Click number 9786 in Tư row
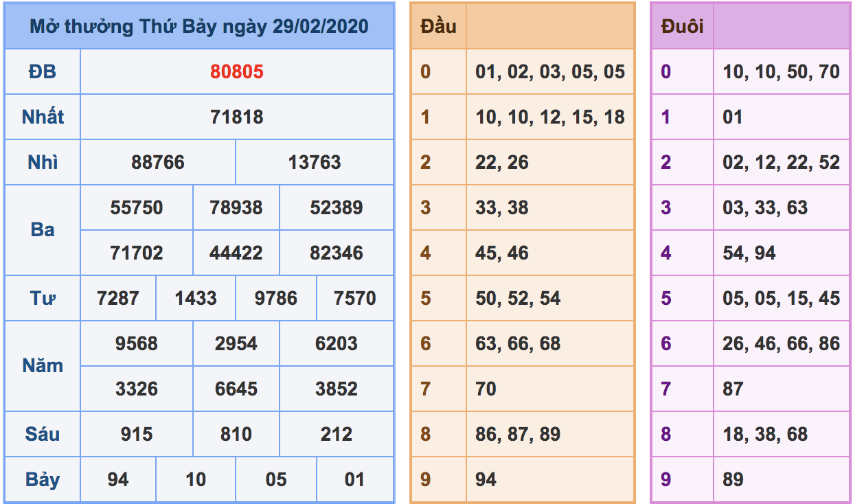 pyautogui.click(x=274, y=298)
